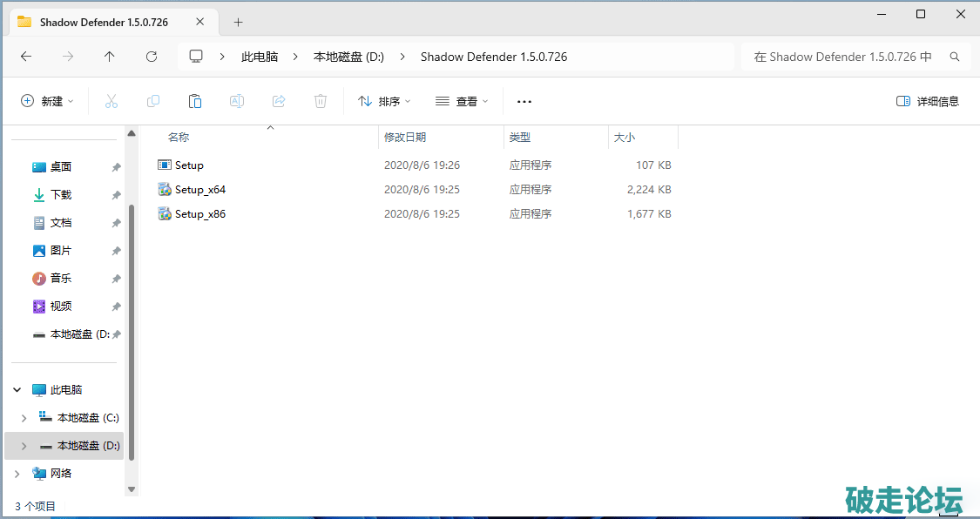The height and width of the screenshot is (519, 980).
Task: Click the Paste clipboard icon
Action: click(x=195, y=101)
